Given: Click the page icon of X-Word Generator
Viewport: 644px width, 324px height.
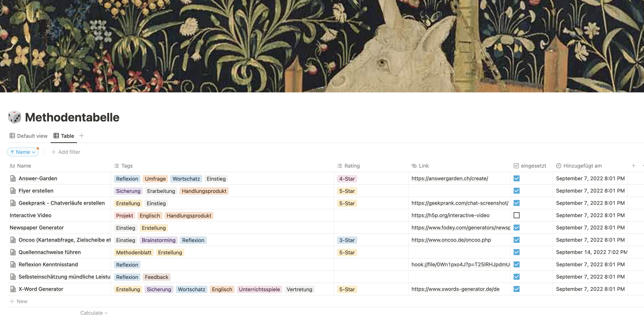Looking at the screenshot, I should pos(13,289).
